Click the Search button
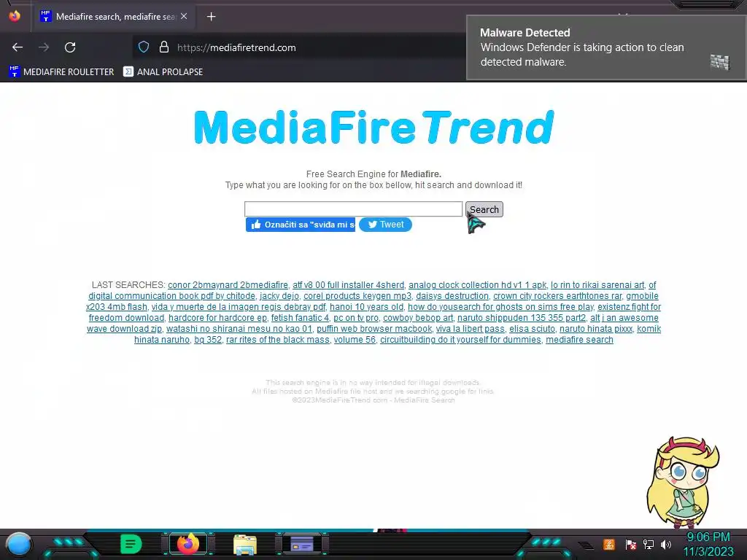747x560 pixels. 484,209
